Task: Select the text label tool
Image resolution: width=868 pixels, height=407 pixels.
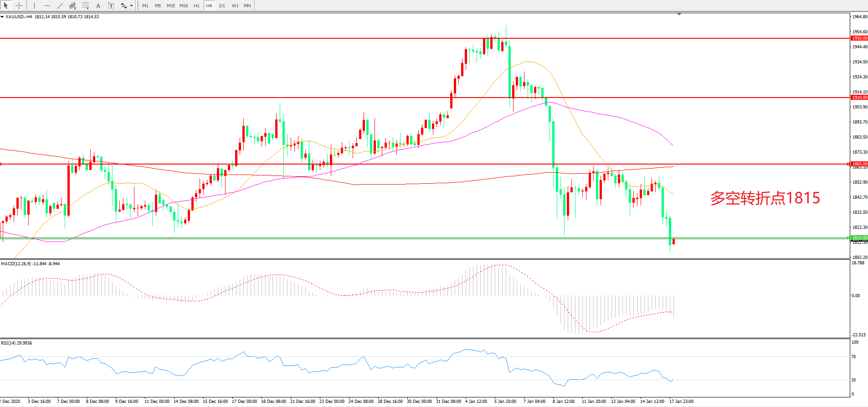Action: coord(111,5)
